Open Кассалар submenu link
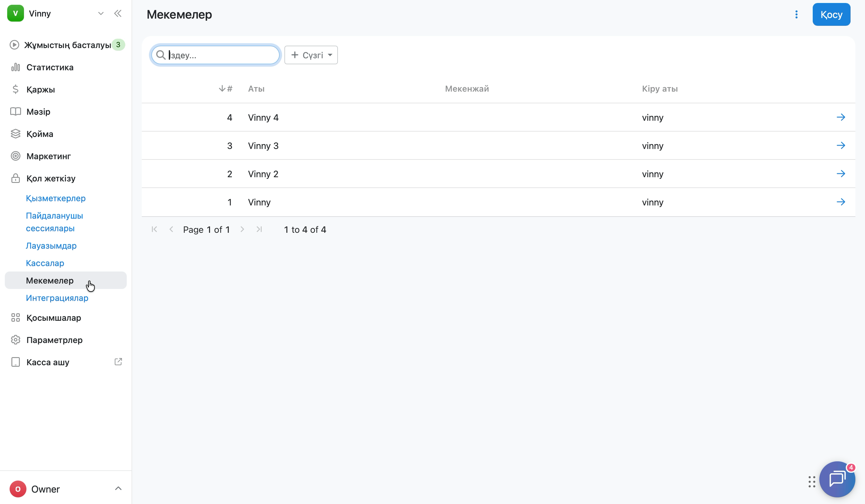 coord(45,263)
